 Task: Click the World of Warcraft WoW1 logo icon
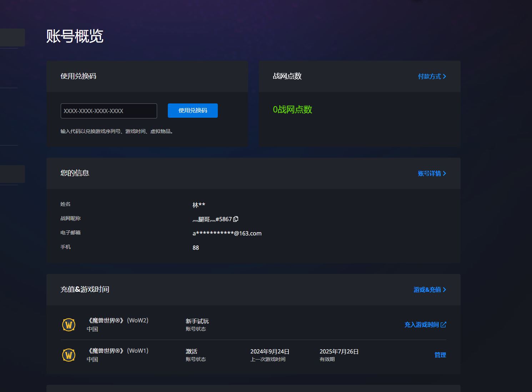click(69, 355)
